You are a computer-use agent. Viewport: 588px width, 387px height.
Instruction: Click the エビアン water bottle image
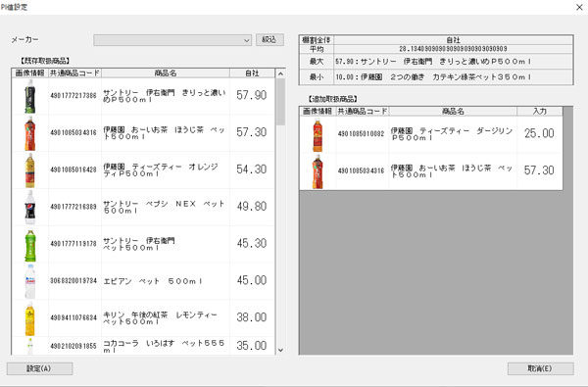(30, 281)
